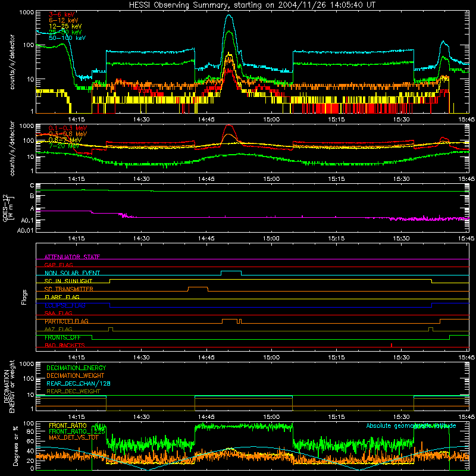Click the ECLIPSE_FLAG label
This screenshot has width=476, height=476.
[x=65, y=305]
